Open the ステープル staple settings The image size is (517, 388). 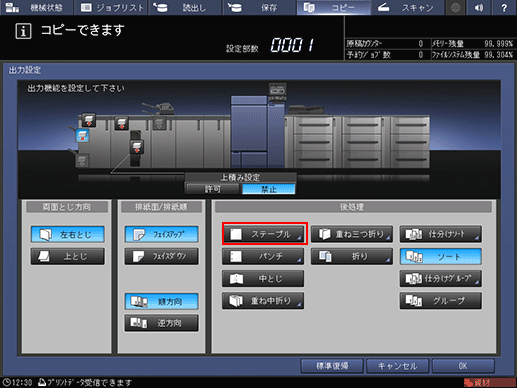tap(263, 234)
